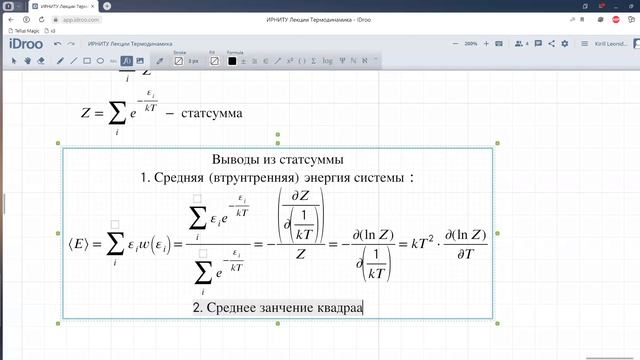Open a new browser tab
The width and height of the screenshot is (640, 360).
click(x=107, y=6)
